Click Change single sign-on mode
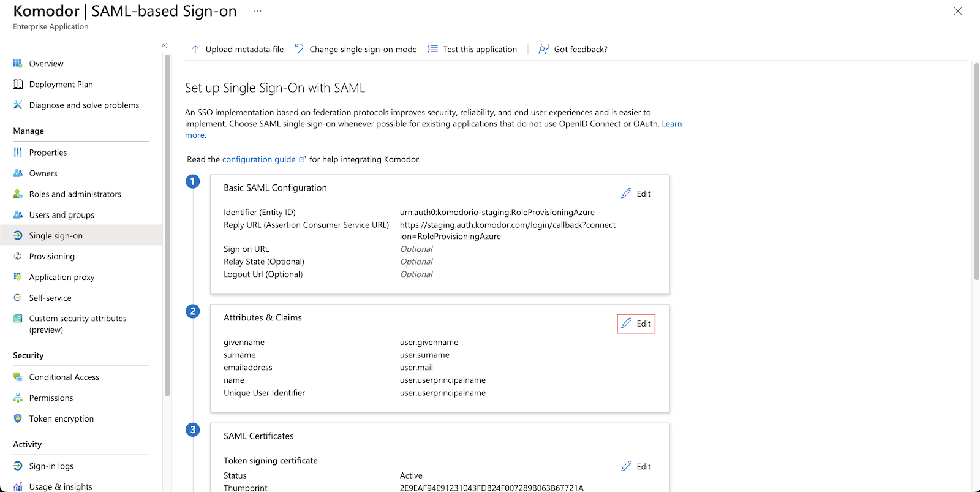 (x=355, y=49)
